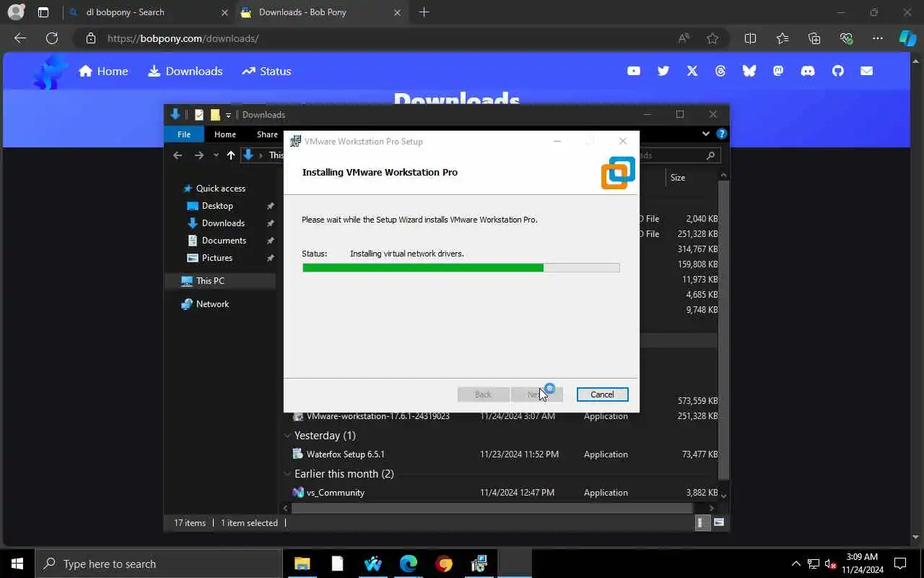This screenshot has width=924, height=578.
Task: Open the Status link in site navigation
Action: (x=266, y=71)
